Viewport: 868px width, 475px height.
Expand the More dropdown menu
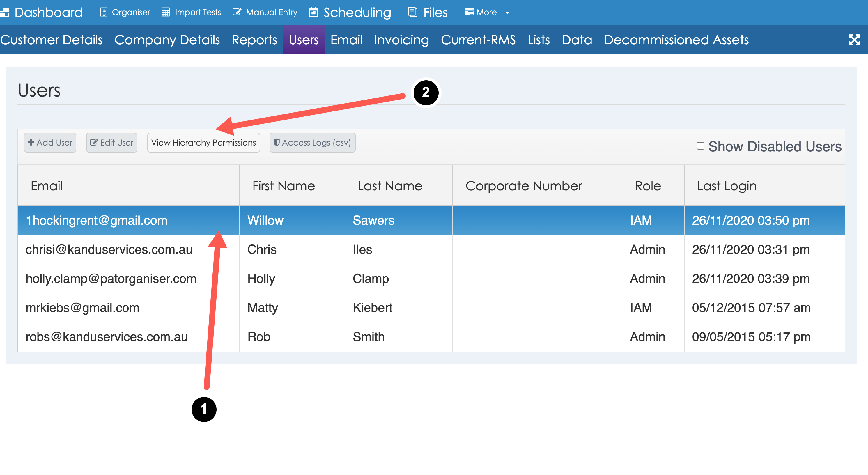(487, 13)
